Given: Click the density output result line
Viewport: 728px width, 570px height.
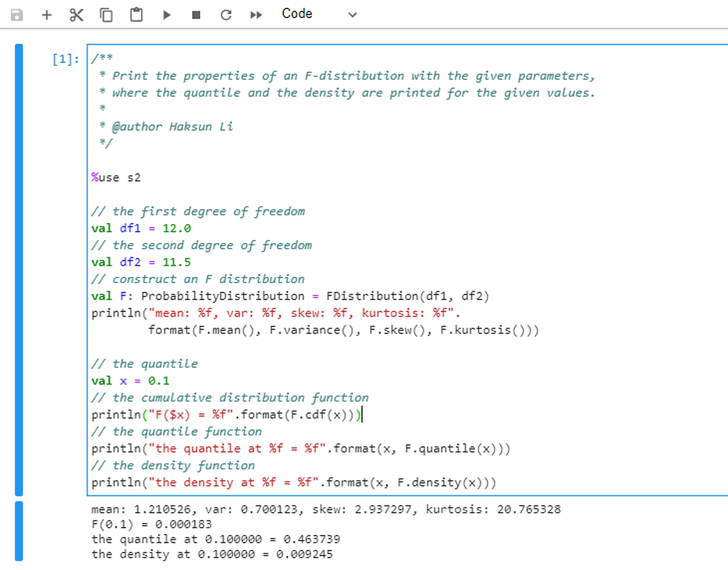Looking at the screenshot, I should pos(212,554).
